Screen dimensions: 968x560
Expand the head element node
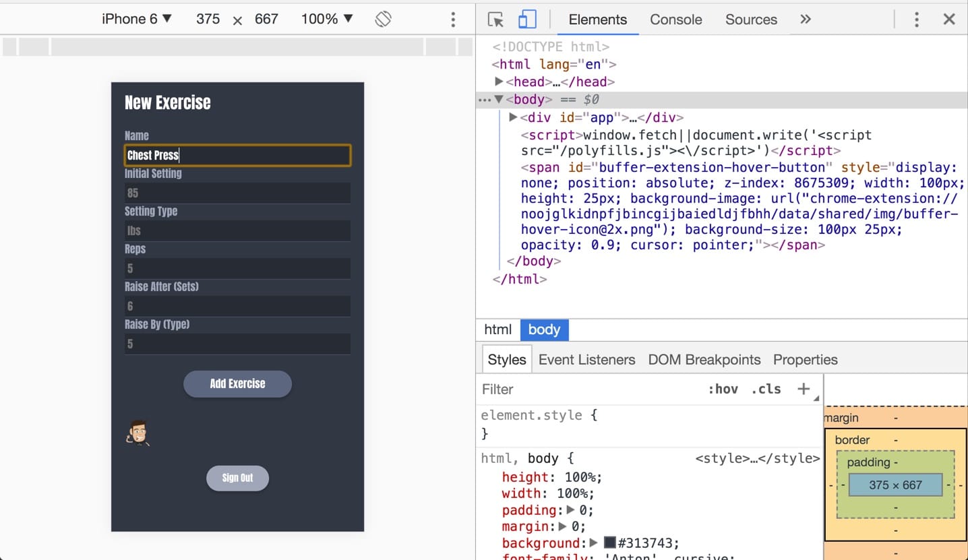[x=499, y=82]
